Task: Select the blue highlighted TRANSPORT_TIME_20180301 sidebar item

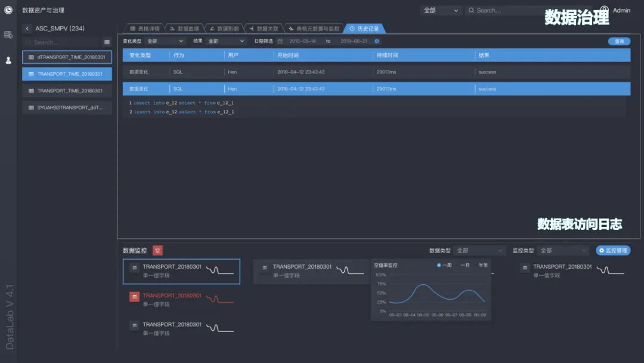Action: point(67,74)
